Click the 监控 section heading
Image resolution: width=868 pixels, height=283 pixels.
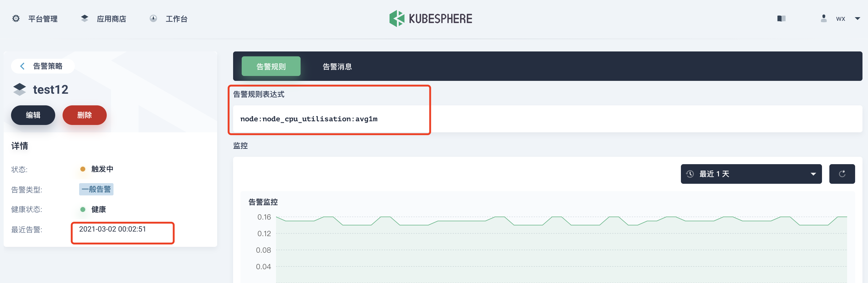pyautogui.click(x=240, y=146)
